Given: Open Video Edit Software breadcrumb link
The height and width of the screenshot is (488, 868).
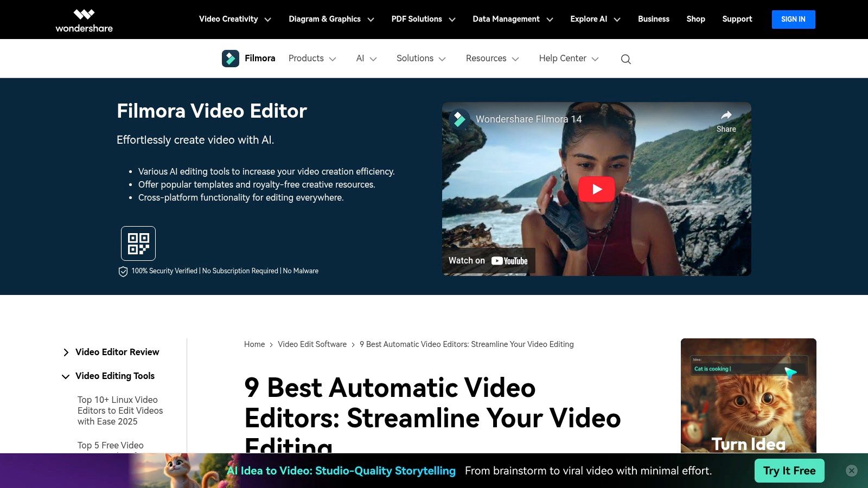Looking at the screenshot, I should (312, 344).
